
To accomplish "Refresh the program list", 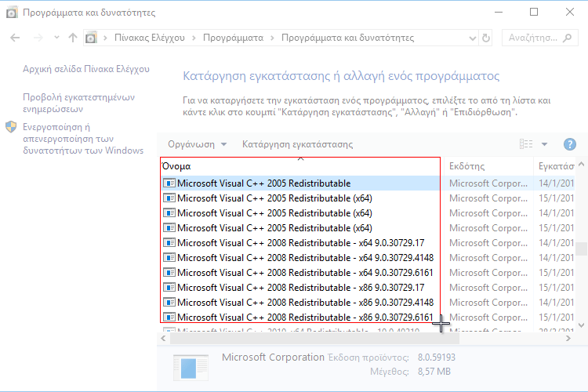I will (485, 38).
